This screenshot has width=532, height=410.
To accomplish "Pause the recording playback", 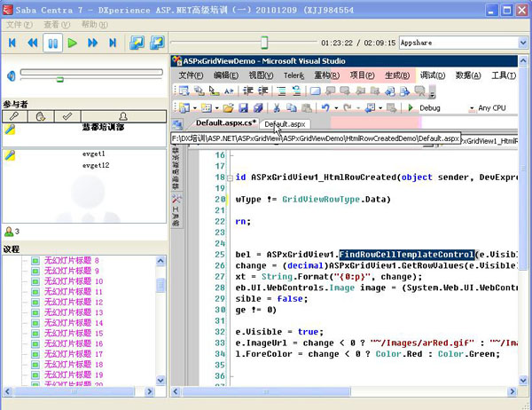I will tap(51, 43).
